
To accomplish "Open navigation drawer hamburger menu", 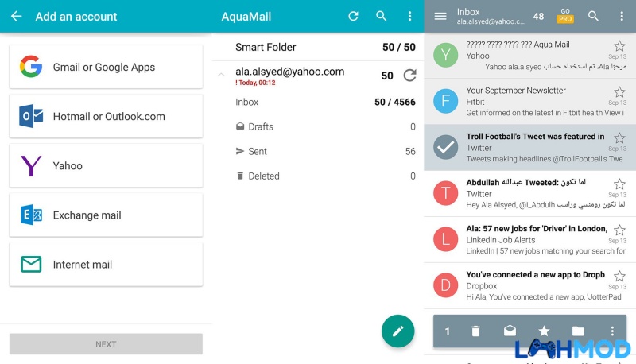I will [440, 16].
